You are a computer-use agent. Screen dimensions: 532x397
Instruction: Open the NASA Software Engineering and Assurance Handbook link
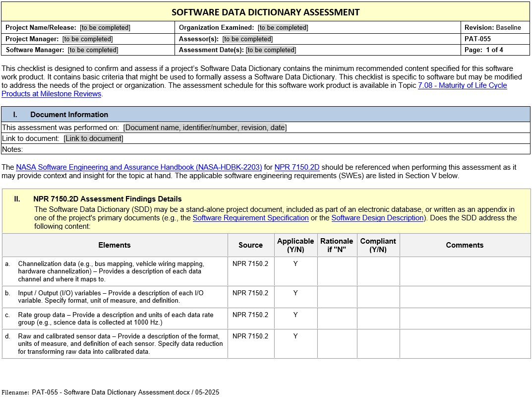(139, 167)
